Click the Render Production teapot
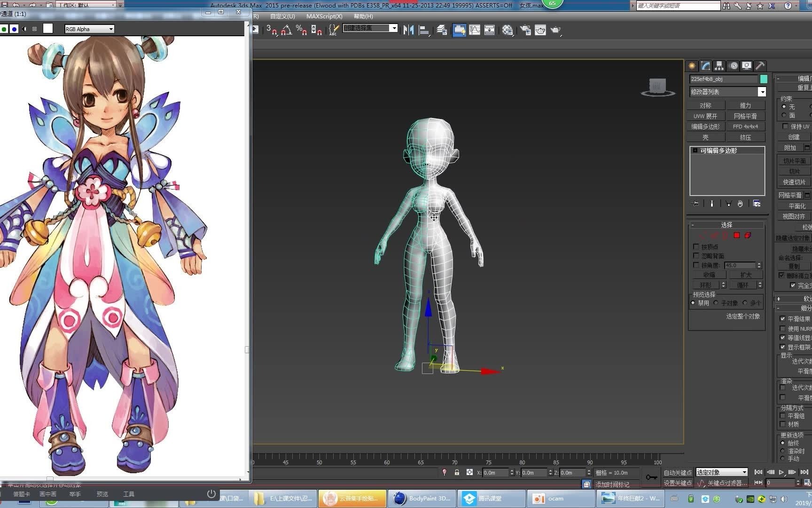 click(555, 30)
